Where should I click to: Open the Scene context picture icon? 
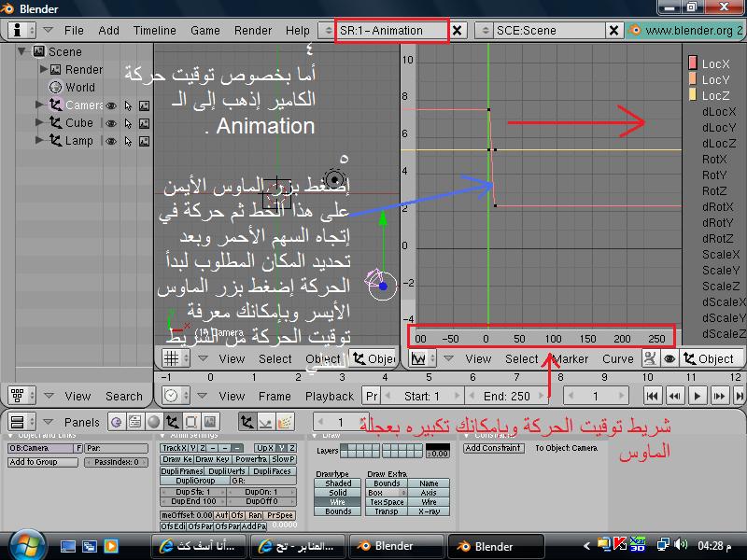pyautogui.click(x=209, y=422)
